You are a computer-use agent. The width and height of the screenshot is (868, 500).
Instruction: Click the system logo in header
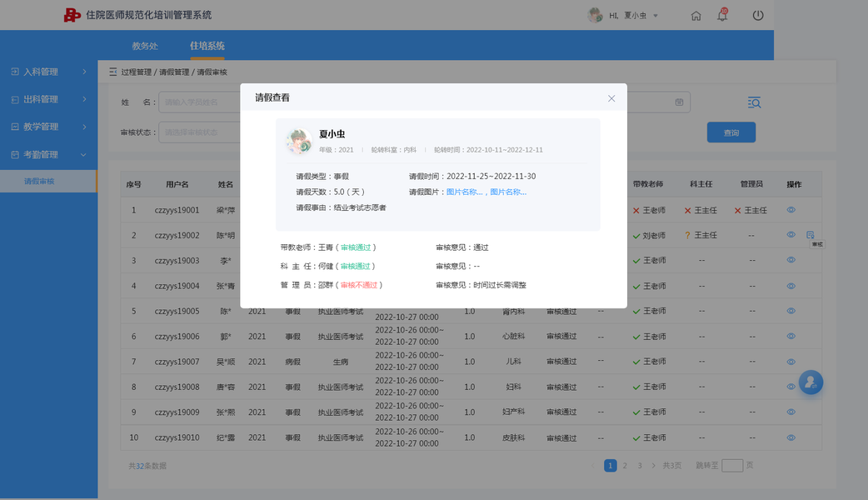point(72,15)
